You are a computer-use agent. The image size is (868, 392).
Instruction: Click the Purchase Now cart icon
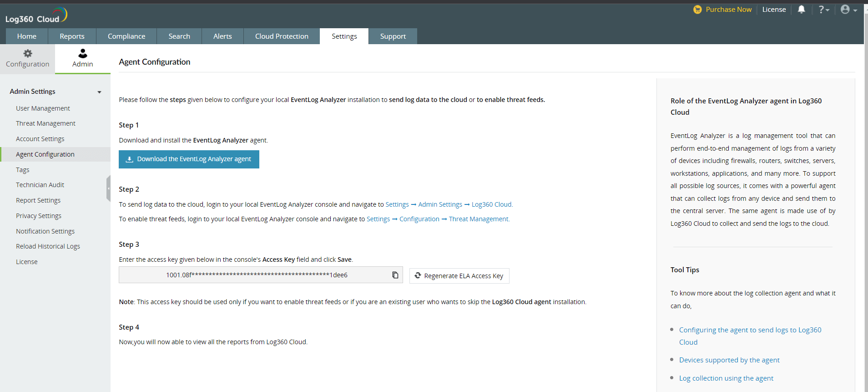click(x=697, y=10)
